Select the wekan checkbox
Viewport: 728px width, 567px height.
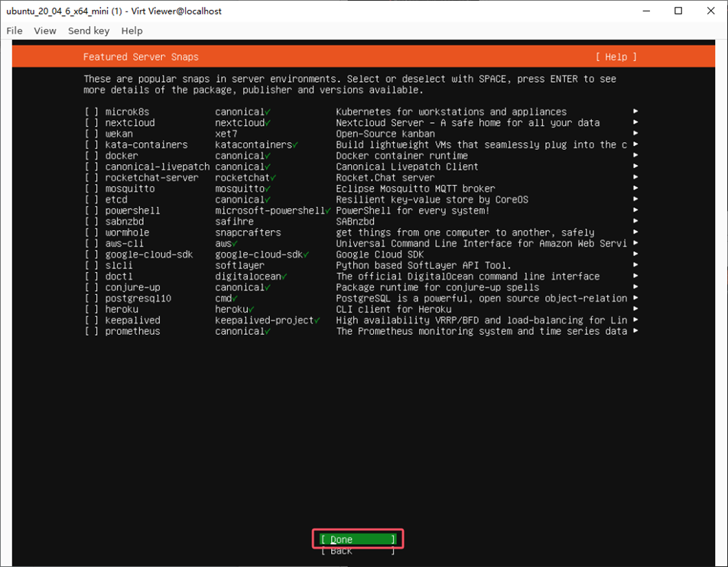coord(92,134)
